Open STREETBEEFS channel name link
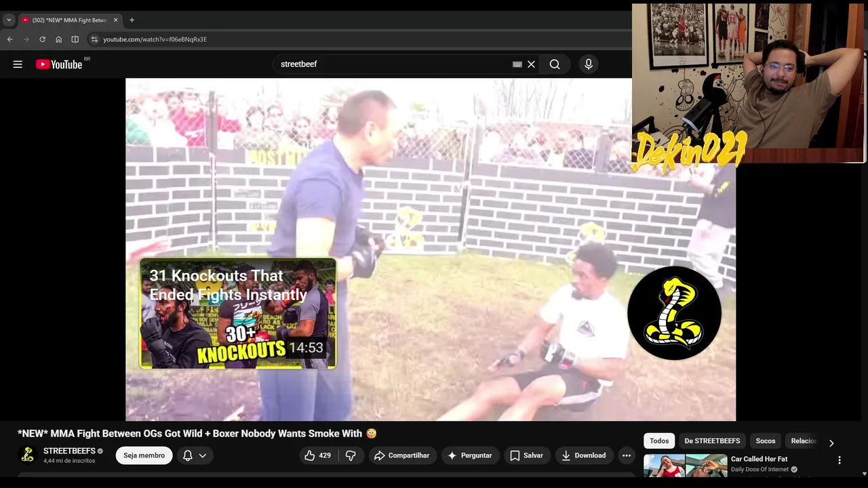Viewport: 868px width, 488px height. 69,451
